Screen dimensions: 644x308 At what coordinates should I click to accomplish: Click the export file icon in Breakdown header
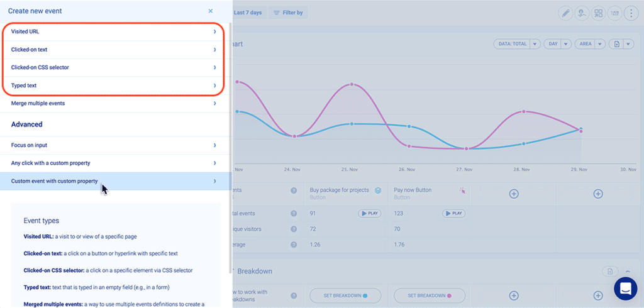609,271
